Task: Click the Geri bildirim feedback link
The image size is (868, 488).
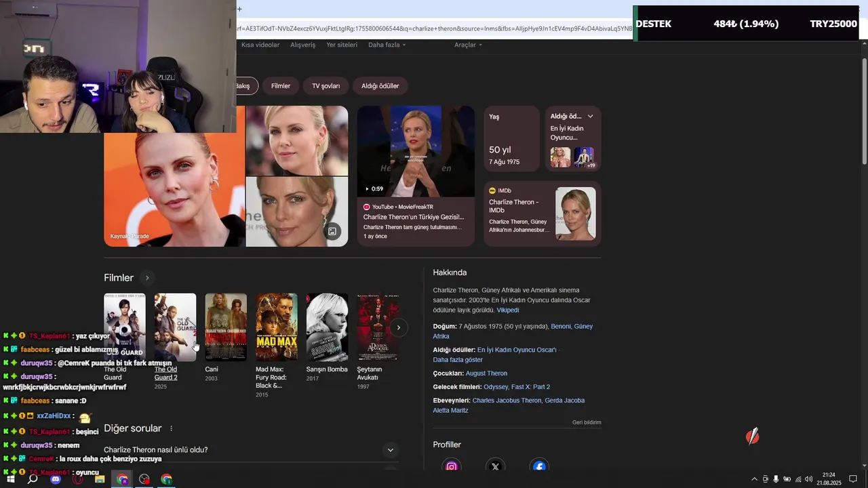Action: [x=587, y=422]
